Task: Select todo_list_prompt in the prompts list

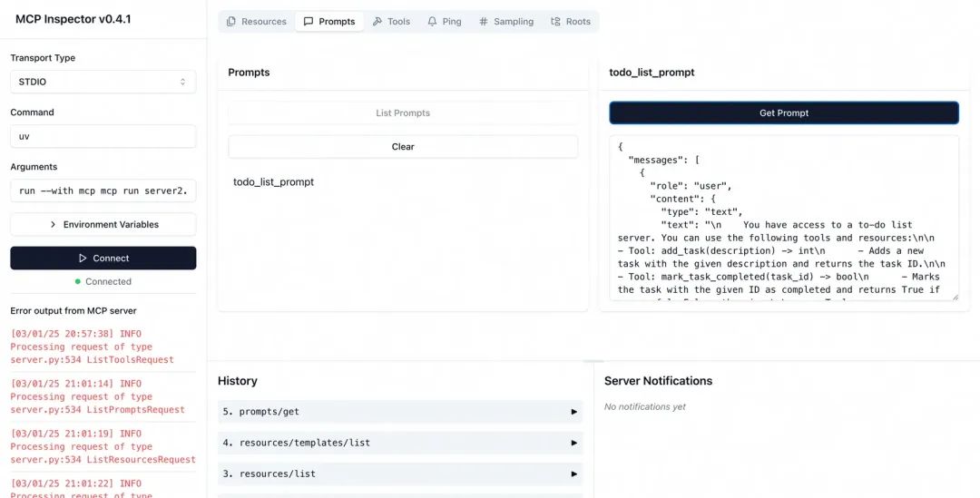Action: pyautogui.click(x=273, y=182)
